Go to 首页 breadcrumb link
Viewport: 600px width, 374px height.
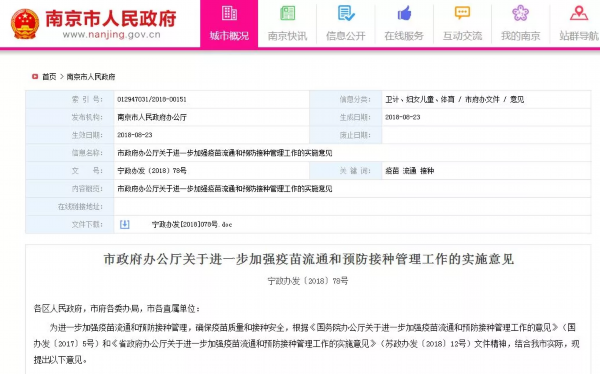pos(49,77)
